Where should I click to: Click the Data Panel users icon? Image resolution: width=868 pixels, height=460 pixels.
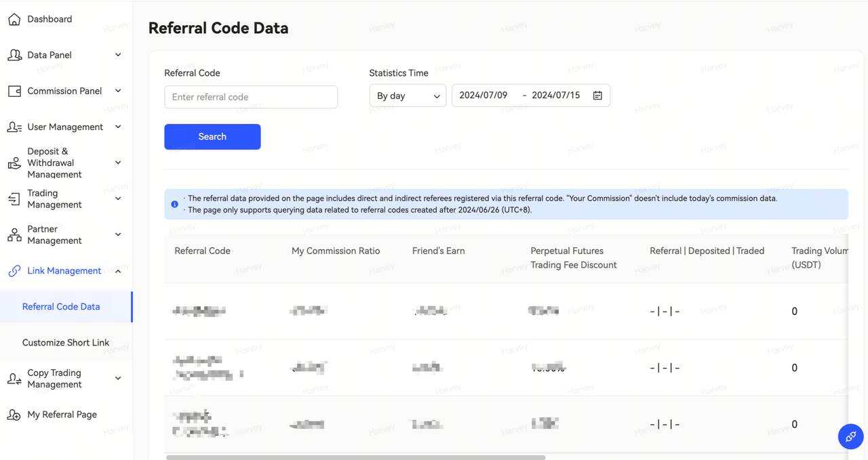(x=14, y=55)
